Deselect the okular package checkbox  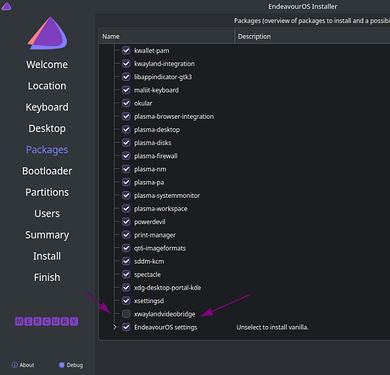[126, 103]
